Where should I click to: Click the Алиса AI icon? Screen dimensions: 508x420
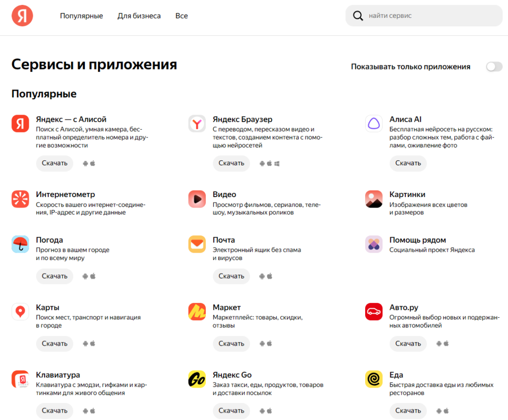(x=374, y=123)
